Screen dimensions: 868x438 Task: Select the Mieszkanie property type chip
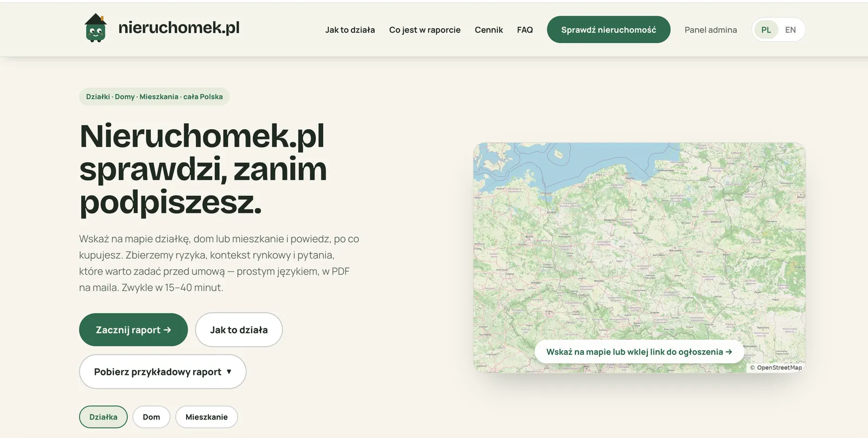pyautogui.click(x=207, y=417)
